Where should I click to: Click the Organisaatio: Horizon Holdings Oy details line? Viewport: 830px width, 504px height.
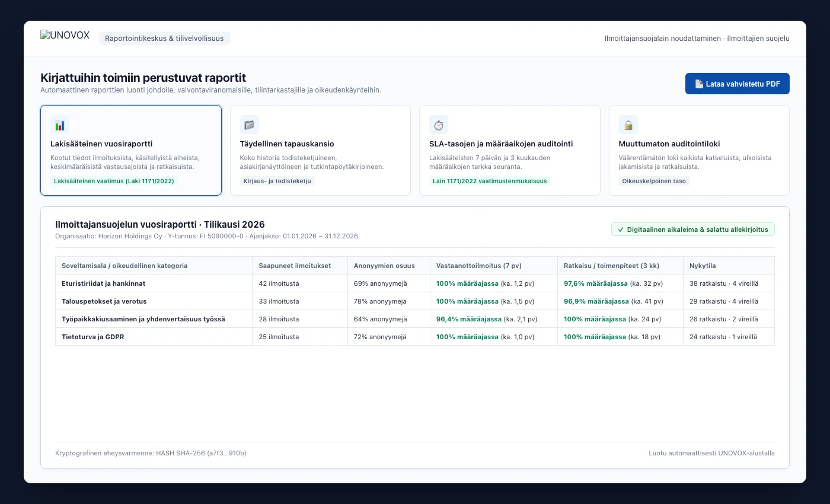206,236
